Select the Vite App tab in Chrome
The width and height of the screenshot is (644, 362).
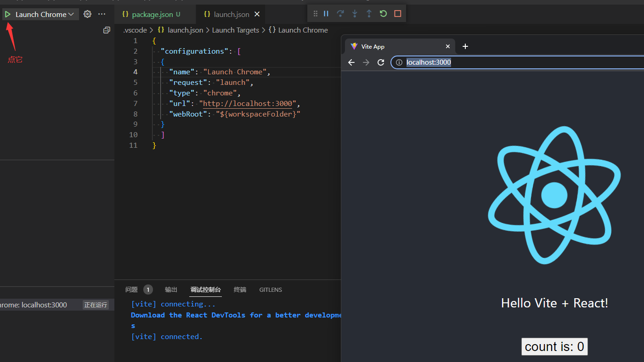[400, 46]
